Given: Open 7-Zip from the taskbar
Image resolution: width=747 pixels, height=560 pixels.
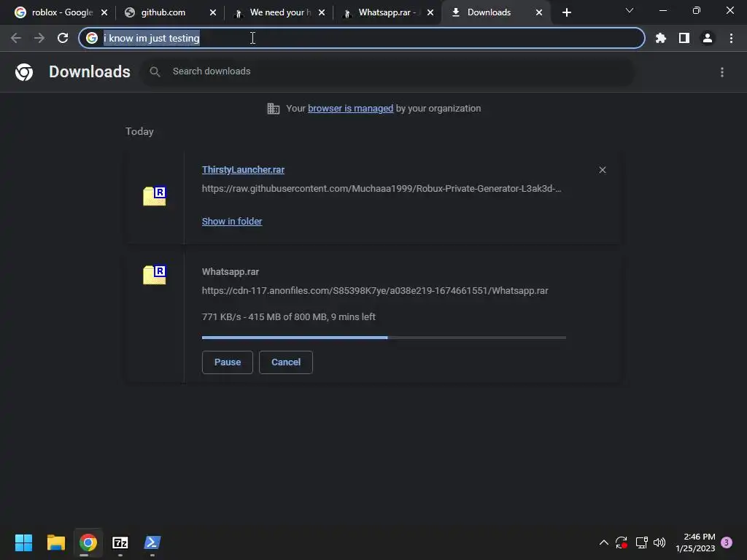Looking at the screenshot, I should tap(120, 542).
